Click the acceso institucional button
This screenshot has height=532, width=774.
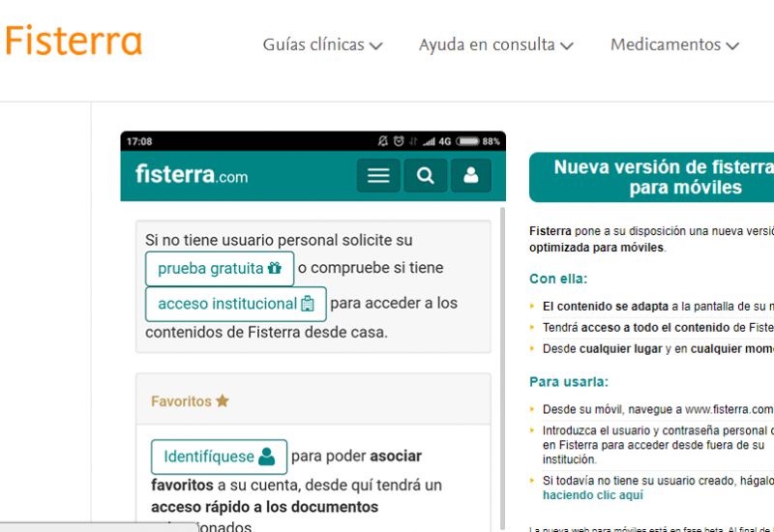(x=236, y=304)
